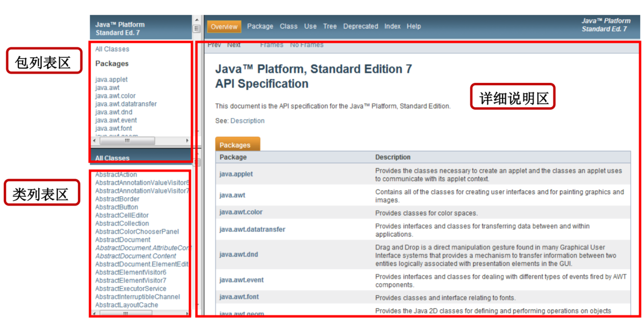The image size is (644, 318).
Task: Open the AbstractCellEditor class link
Action: tap(122, 215)
